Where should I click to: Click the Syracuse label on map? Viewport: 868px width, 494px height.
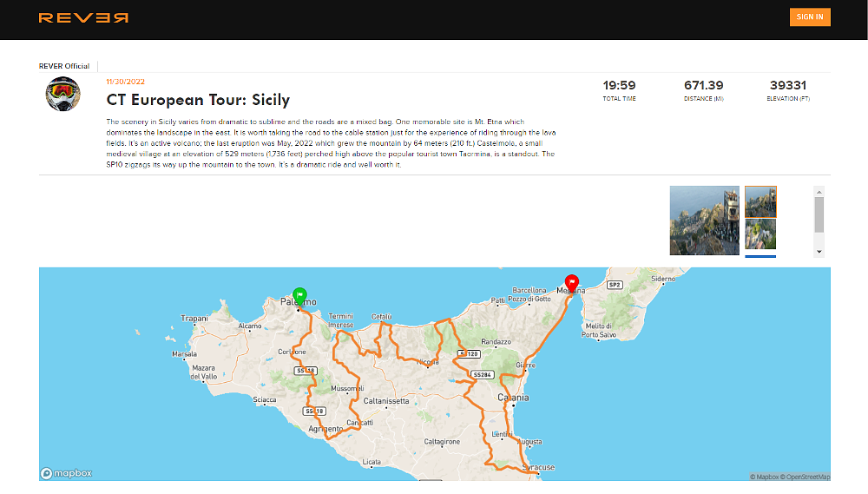538,467
